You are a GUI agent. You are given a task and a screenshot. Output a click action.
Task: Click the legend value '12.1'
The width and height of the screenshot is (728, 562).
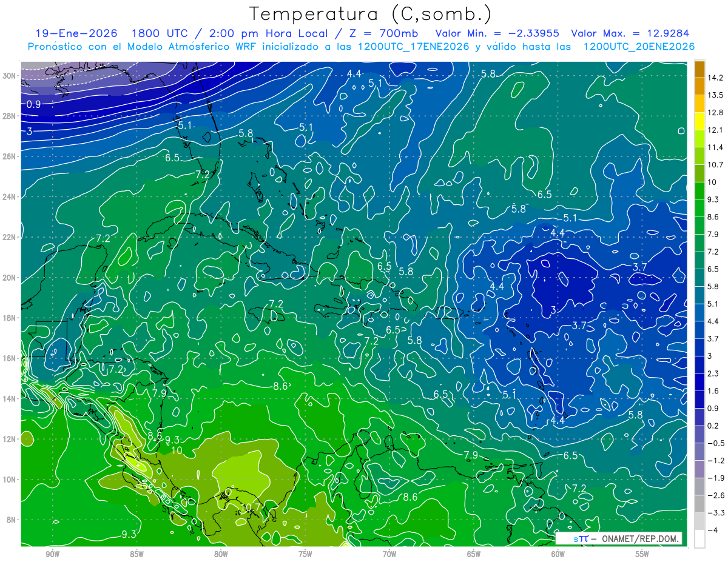[715, 130]
